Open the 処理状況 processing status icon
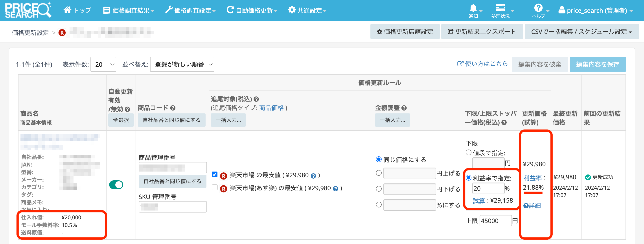The height and width of the screenshot is (244, 644). click(x=500, y=8)
